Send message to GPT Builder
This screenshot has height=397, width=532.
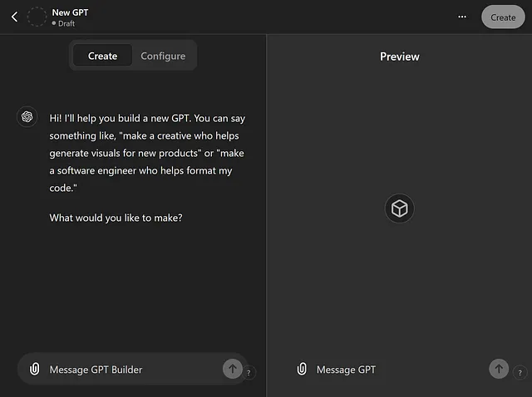pyautogui.click(x=233, y=369)
